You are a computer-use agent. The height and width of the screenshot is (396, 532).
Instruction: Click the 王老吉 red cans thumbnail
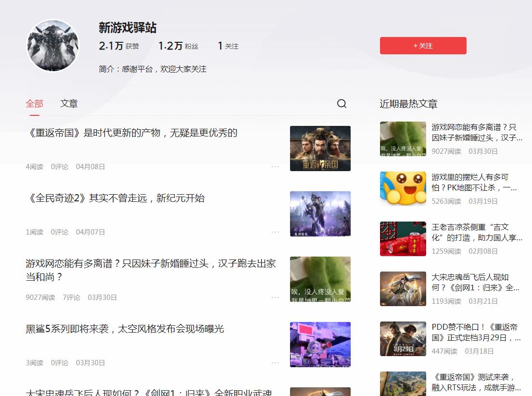click(403, 239)
